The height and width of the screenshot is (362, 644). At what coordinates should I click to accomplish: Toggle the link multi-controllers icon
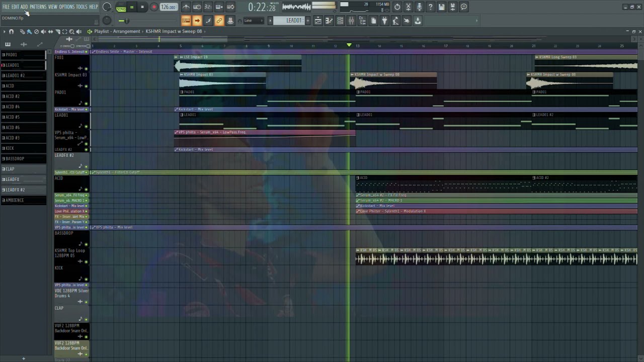point(219,21)
